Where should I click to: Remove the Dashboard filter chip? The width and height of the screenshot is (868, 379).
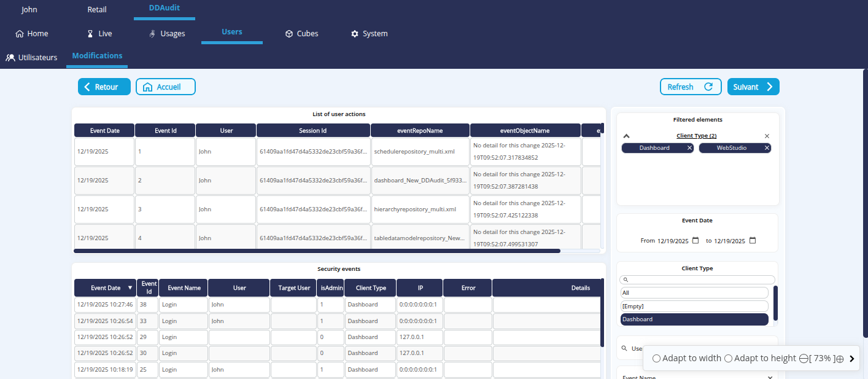tap(689, 148)
